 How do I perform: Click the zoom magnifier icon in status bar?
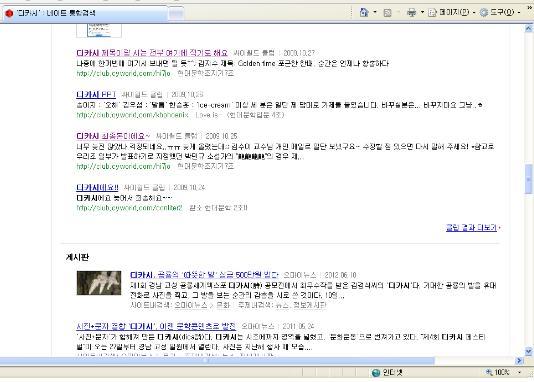[x=489, y=372]
